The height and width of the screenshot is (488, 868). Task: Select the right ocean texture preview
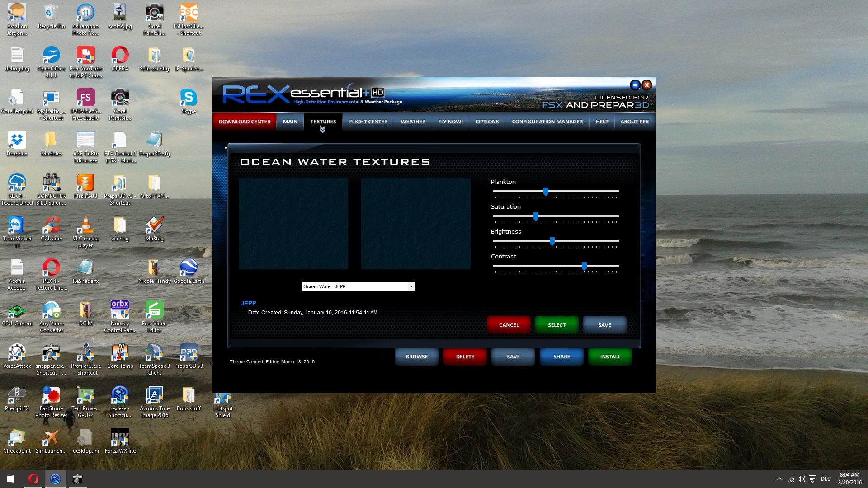tap(416, 223)
